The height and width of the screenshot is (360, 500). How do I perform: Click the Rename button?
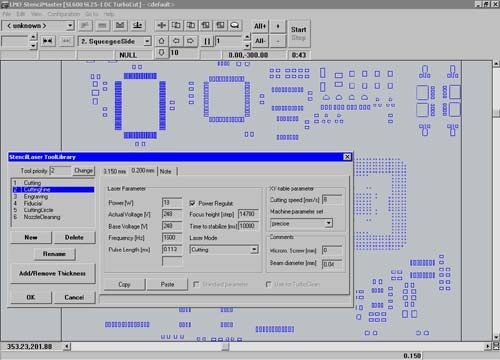tap(54, 254)
